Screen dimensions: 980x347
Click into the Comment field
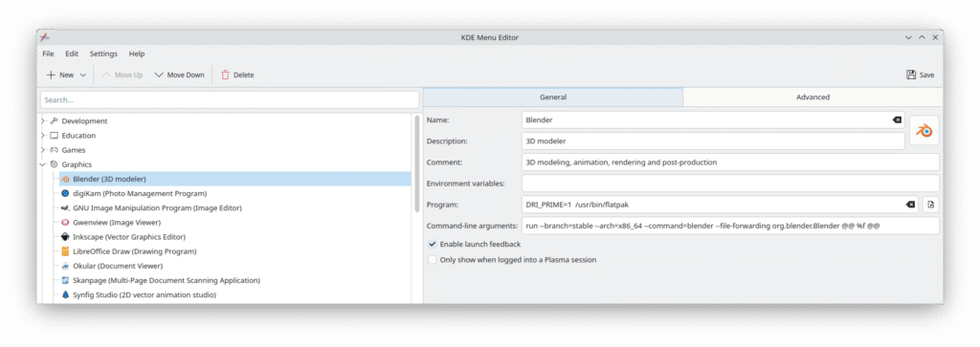point(730,163)
